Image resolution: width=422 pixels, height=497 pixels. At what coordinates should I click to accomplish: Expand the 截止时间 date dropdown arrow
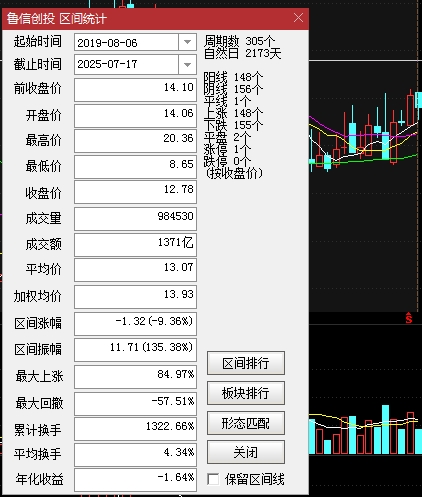pos(187,64)
